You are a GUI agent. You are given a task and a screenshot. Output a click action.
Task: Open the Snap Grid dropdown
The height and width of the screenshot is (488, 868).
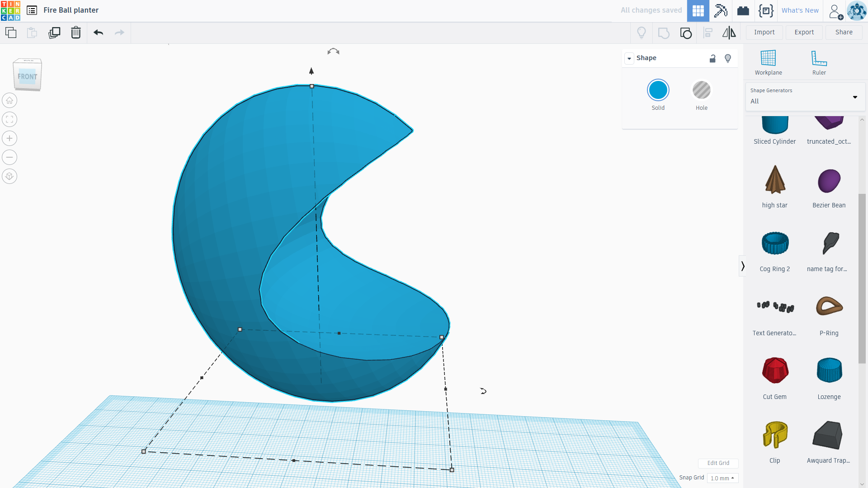click(x=722, y=478)
